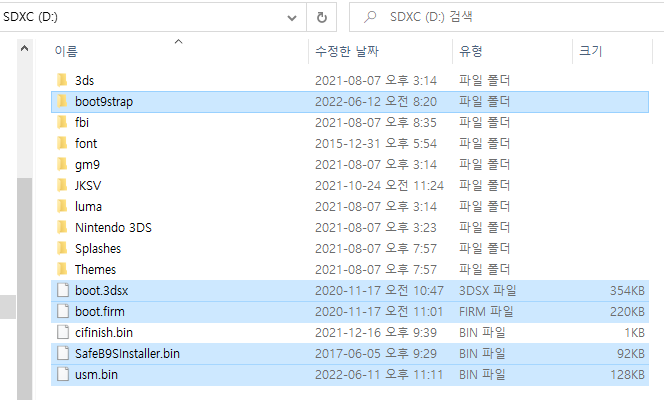Click the Nintendo 3DS folder icon
This screenshot has width=664, height=400.
62,227
